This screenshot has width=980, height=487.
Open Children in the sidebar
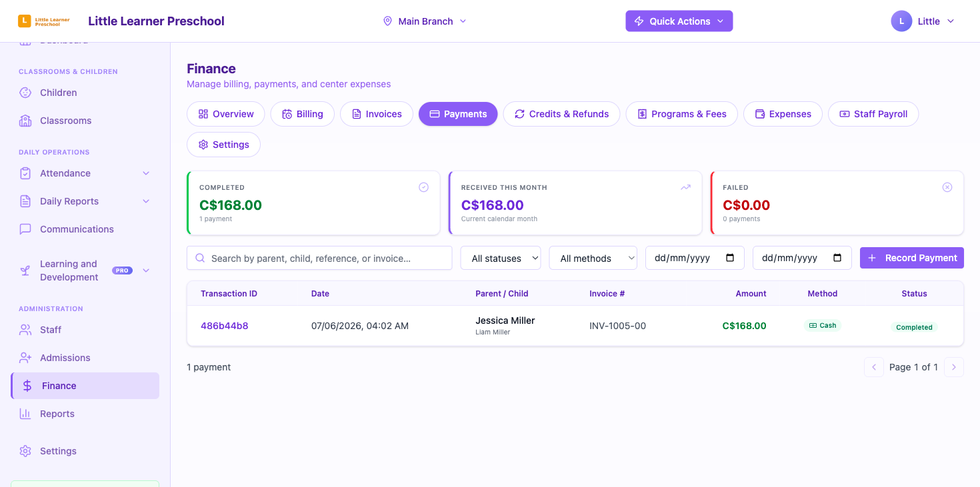click(85, 93)
